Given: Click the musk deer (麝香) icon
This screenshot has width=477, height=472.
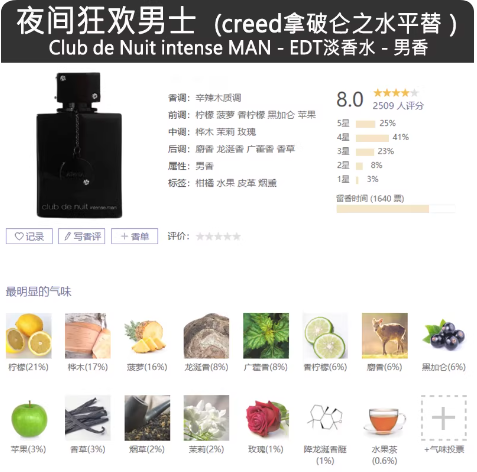Looking at the screenshot, I should click(385, 335).
